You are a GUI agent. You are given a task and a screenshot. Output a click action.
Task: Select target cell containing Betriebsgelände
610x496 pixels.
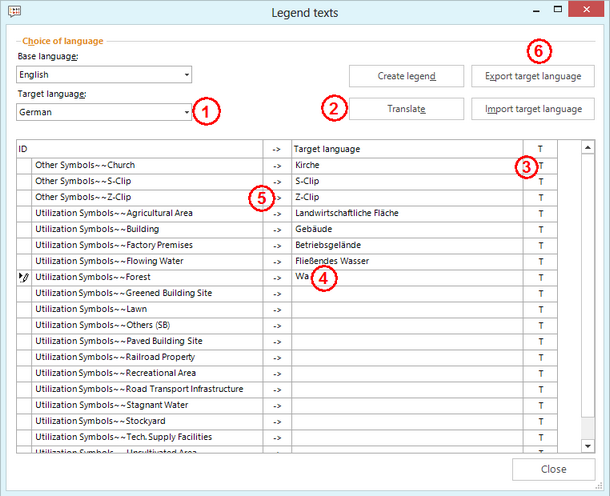[x=407, y=245]
